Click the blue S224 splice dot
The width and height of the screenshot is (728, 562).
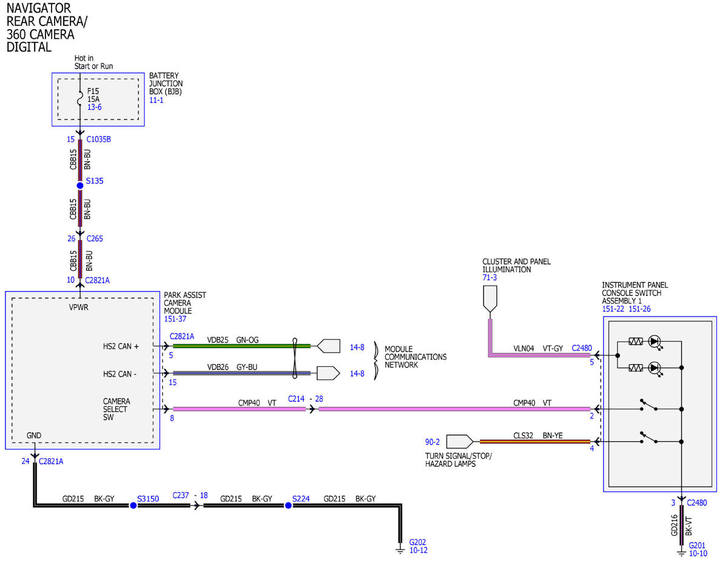[x=288, y=505]
